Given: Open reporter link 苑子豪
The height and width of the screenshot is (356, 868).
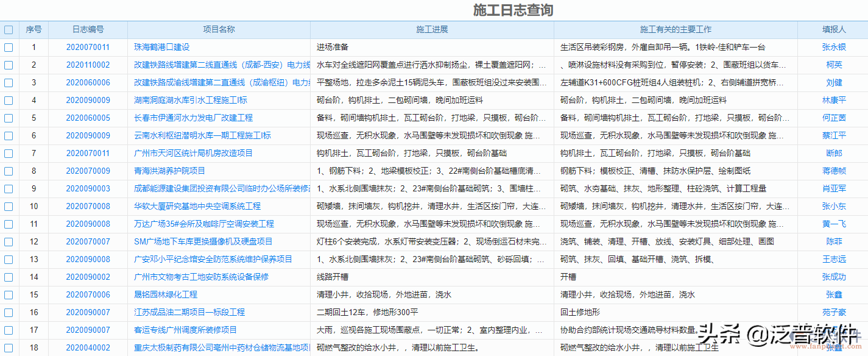Looking at the screenshot, I should [834, 312].
